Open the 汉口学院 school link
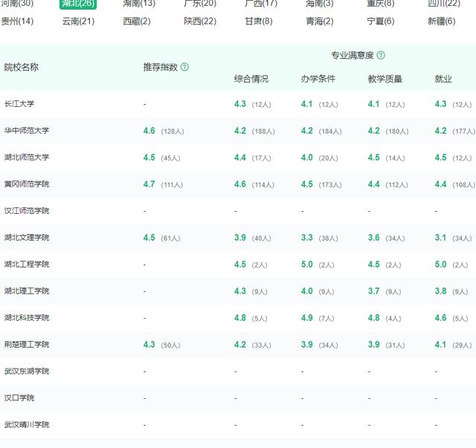 pyautogui.click(x=19, y=397)
